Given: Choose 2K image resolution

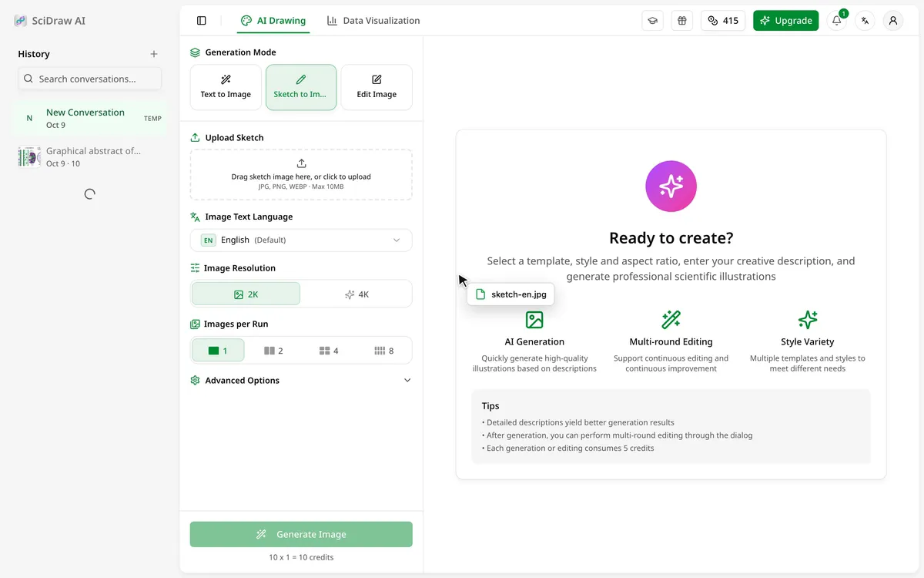Looking at the screenshot, I should pos(246,294).
